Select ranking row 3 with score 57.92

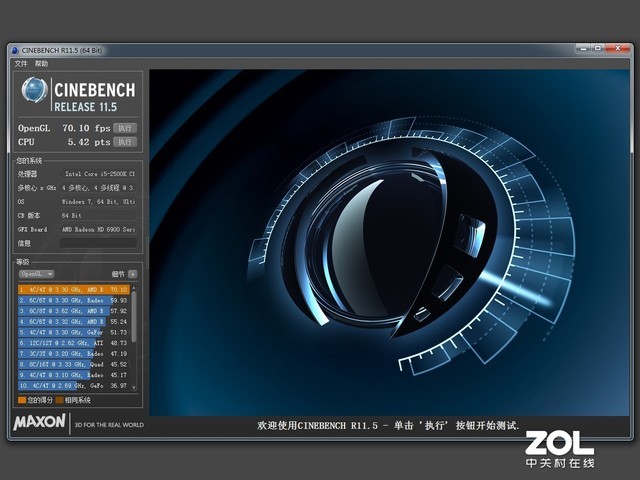click(74, 311)
